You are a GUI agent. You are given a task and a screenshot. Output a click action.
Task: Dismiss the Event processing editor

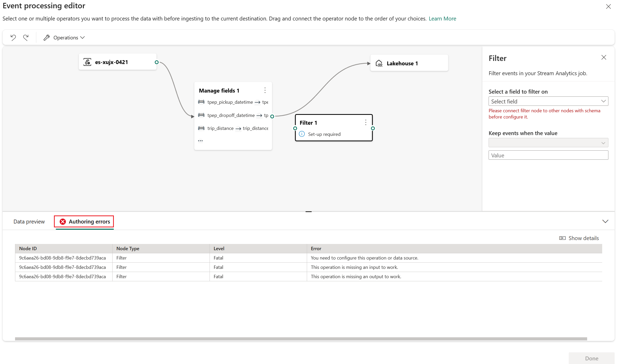coord(608,6)
